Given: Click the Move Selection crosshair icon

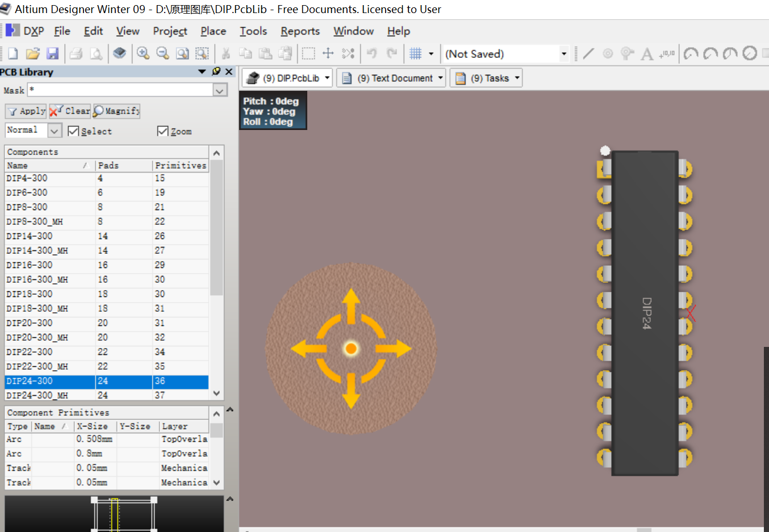Looking at the screenshot, I should [x=328, y=53].
